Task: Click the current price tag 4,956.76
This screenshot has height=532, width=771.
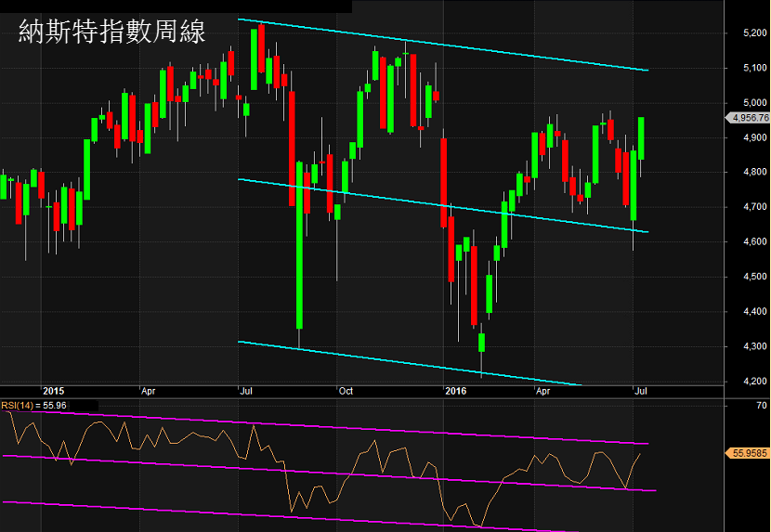Action: pos(748,118)
